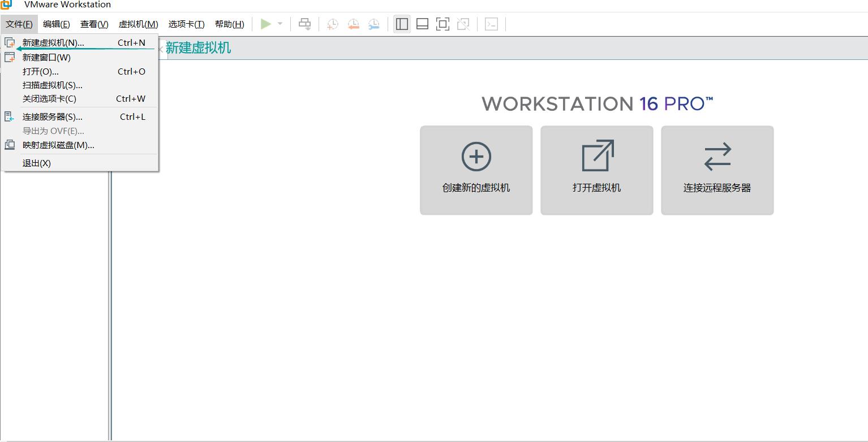Click the disabled 导出为 OVF(E)... entry
Image resolution: width=868 pixels, height=442 pixels.
click(x=80, y=131)
